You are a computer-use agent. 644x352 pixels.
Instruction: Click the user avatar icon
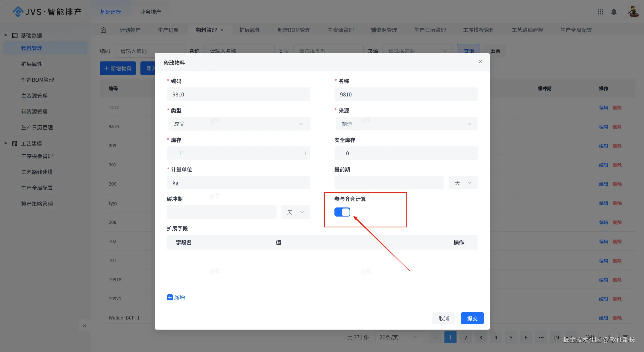pos(633,12)
